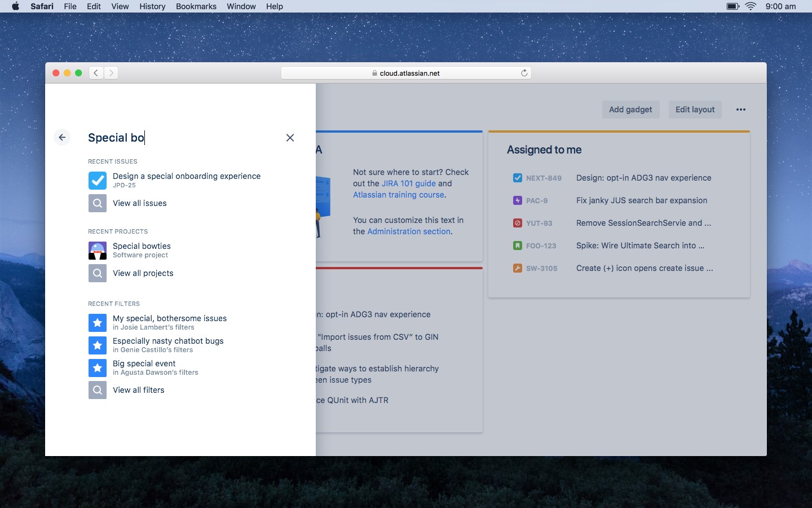Open issue key NEXT-849
The width and height of the screenshot is (812, 508).
point(544,178)
